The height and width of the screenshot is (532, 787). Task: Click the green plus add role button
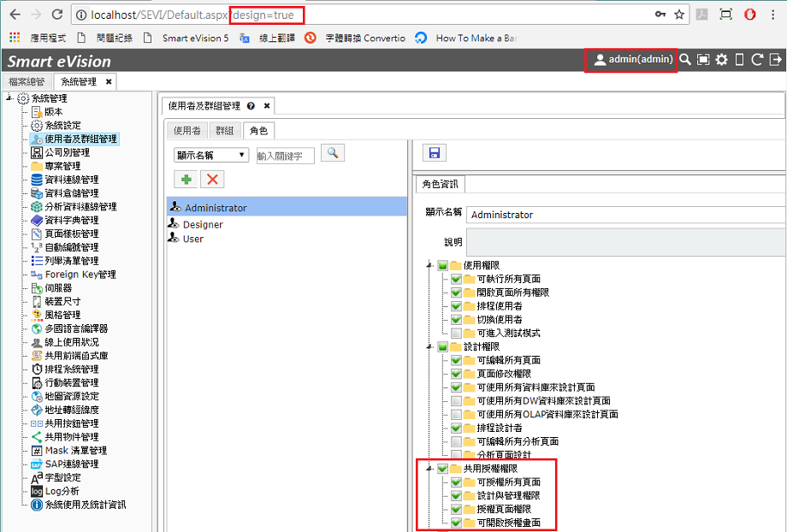pos(186,179)
